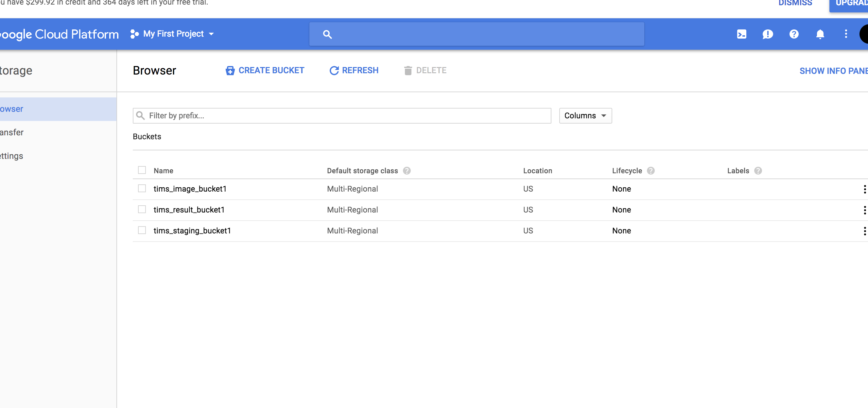Go to the Transfer sidebar item
This screenshot has width=868, height=408.
point(12,132)
